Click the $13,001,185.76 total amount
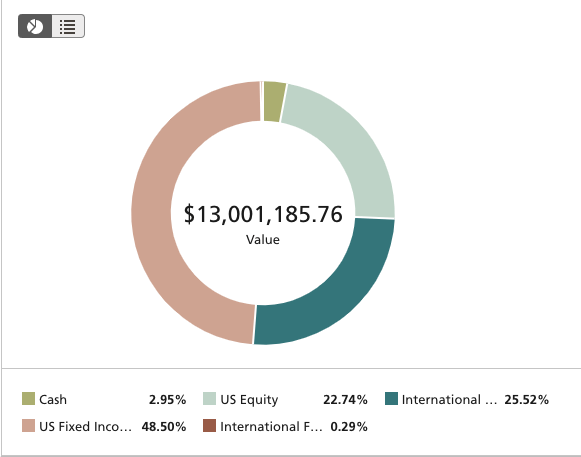 (x=263, y=214)
